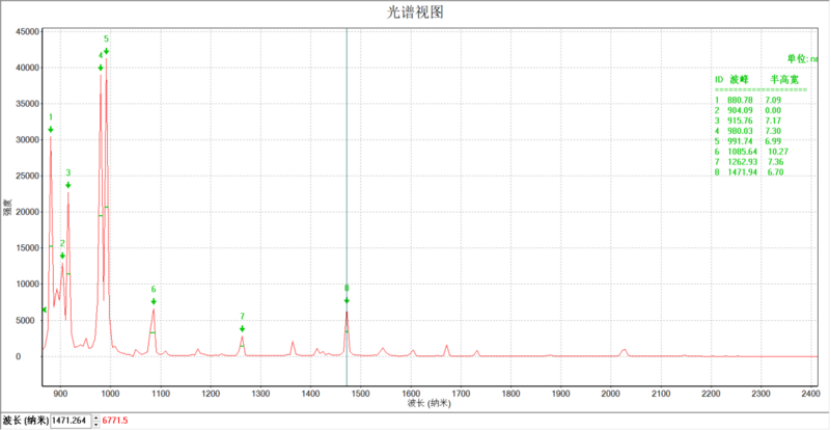Image resolution: width=831 pixels, height=430 pixels.
Task: Decrease wavelength with the stepper down arrow
Action: (x=95, y=424)
